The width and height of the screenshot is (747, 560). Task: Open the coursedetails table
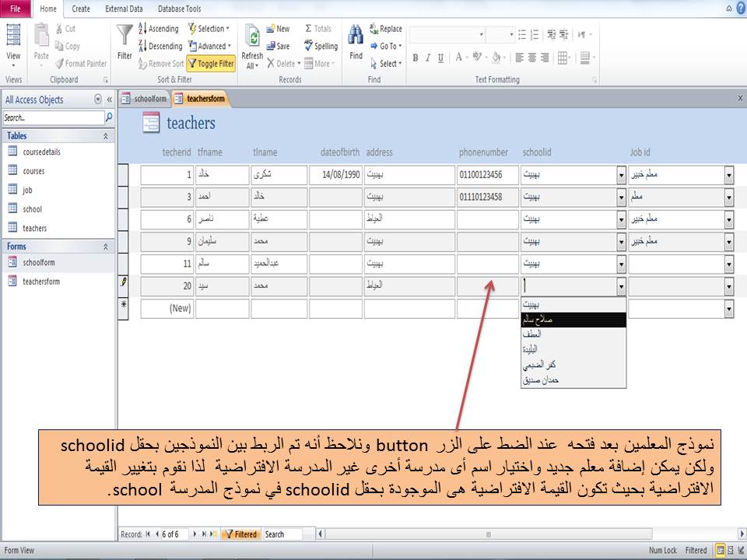(41, 152)
